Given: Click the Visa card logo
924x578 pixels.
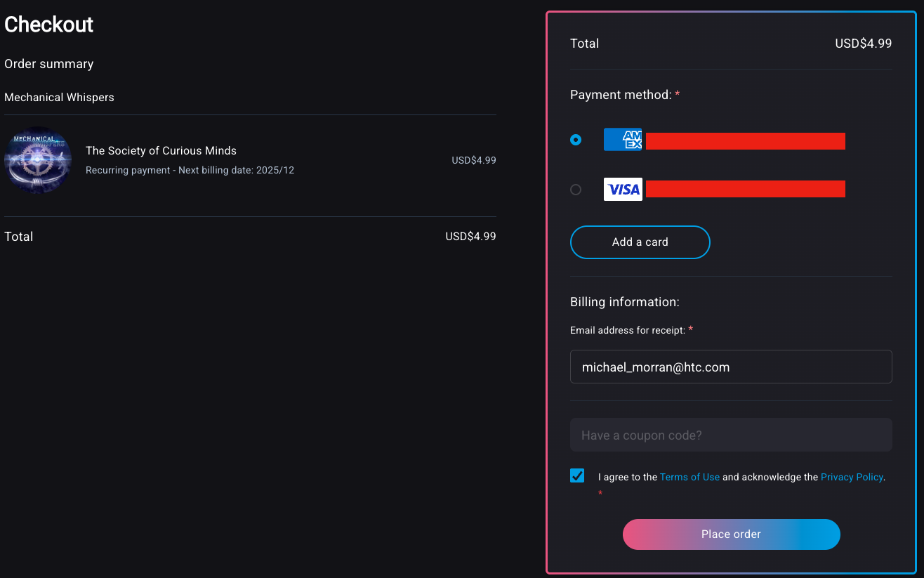Looking at the screenshot, I should click(x=623, y=189).
